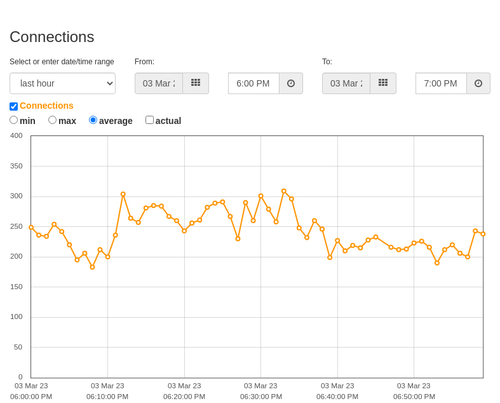Image resolution: width=500 pixels, height=403 pixels.
Task: Select the min radio button
Action: point(14,120)
